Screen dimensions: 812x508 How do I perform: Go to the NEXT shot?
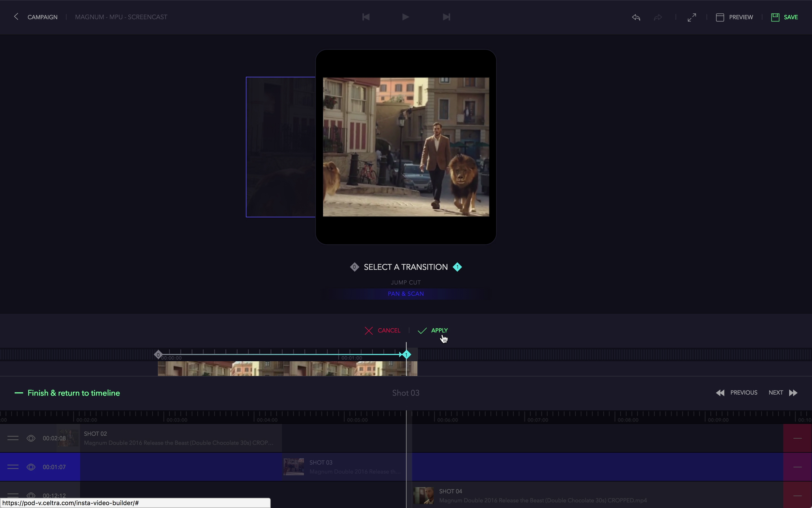click(776, 393)
